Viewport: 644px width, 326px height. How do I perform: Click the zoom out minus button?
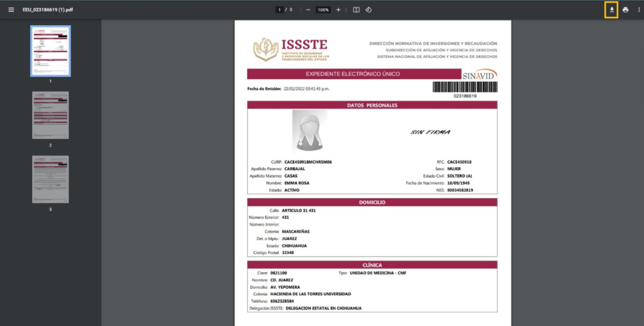(308, 10)
